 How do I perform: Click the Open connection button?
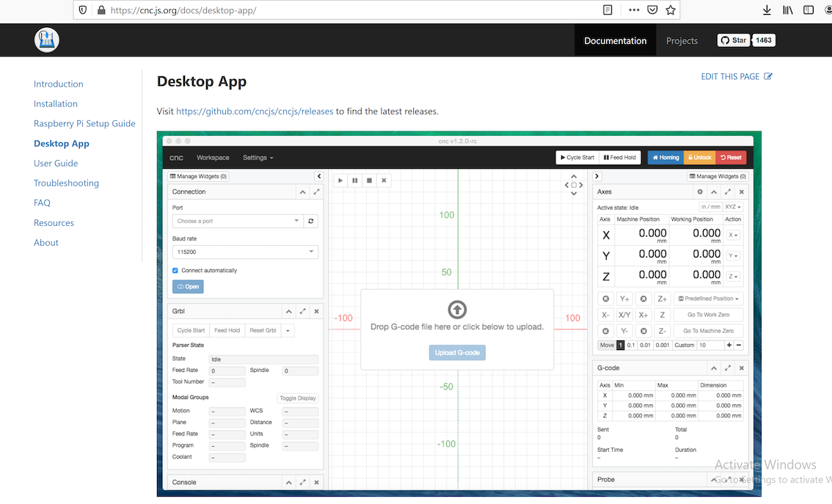188,287
